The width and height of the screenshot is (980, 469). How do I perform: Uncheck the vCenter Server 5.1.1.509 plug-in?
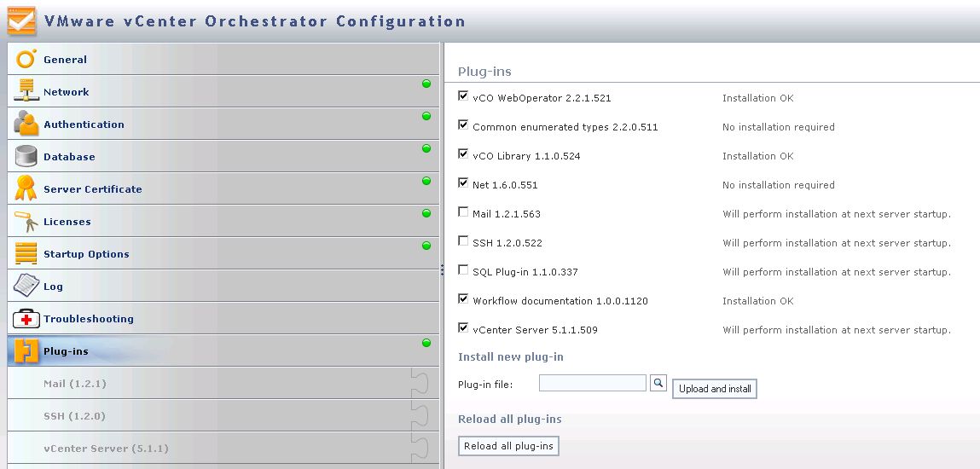click(463, 328)
